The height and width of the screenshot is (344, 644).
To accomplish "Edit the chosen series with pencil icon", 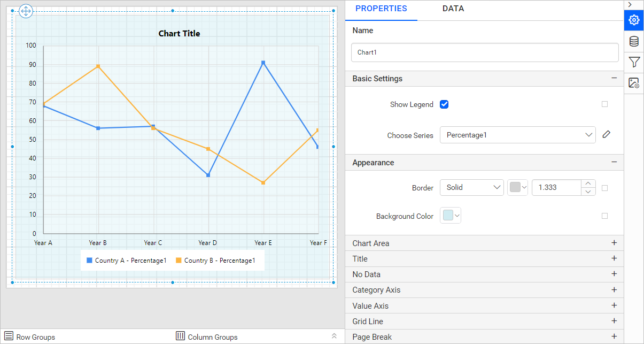I will [606, 135].
